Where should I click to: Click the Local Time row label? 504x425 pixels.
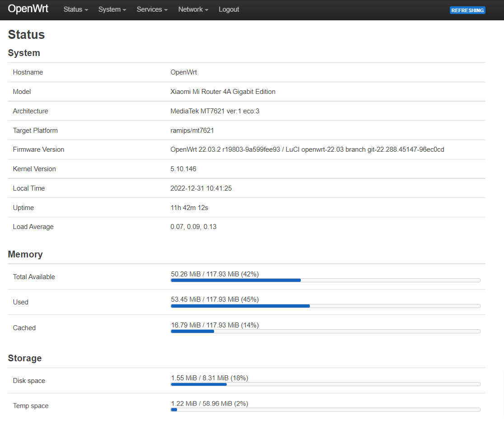[x=29, y=188]
